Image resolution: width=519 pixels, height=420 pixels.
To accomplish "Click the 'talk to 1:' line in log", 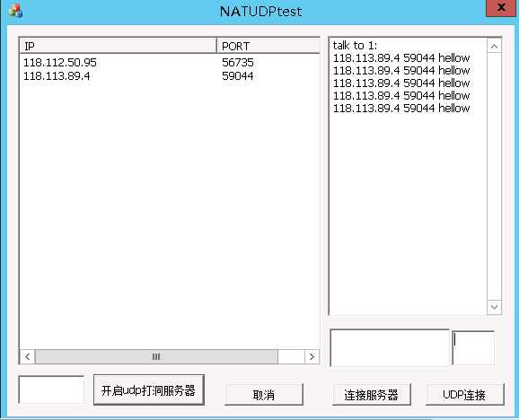I will tap(355, 45).
